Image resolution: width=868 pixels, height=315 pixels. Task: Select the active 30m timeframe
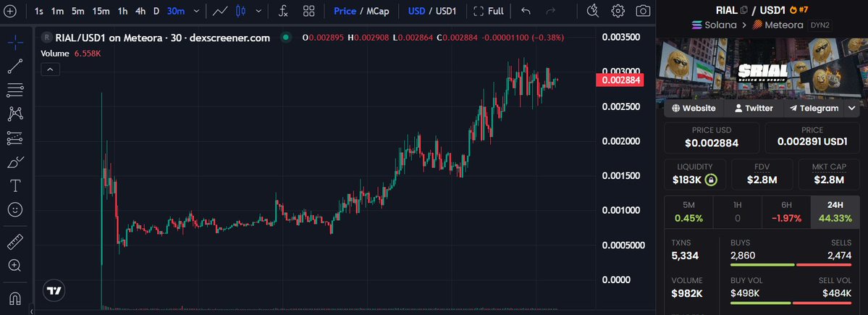tap(176, 11)
